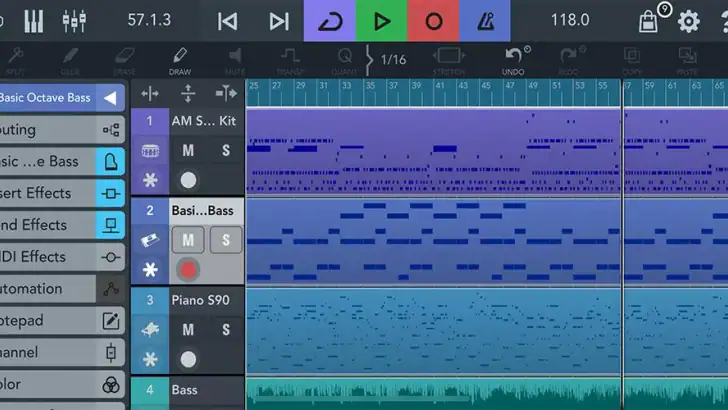Screen dimensions: 728x410
Task: Open the Notepad section
Action: (62, 320)
